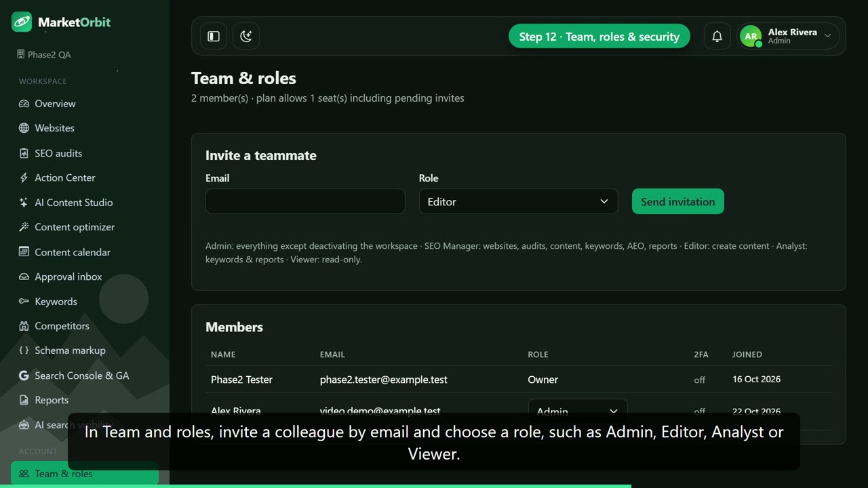The height and width of the screenshot is (488, 868).
Task: Click the NAME column header
Action: tap(223, 354)
